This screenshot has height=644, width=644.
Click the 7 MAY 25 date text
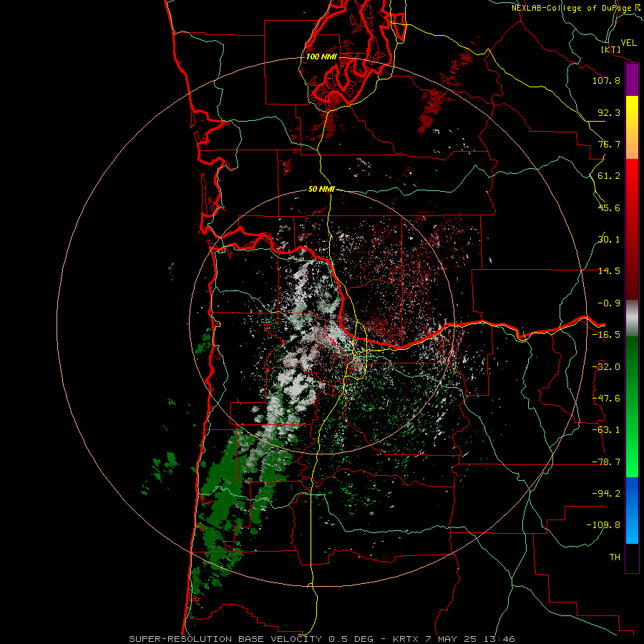pos(451,639)
